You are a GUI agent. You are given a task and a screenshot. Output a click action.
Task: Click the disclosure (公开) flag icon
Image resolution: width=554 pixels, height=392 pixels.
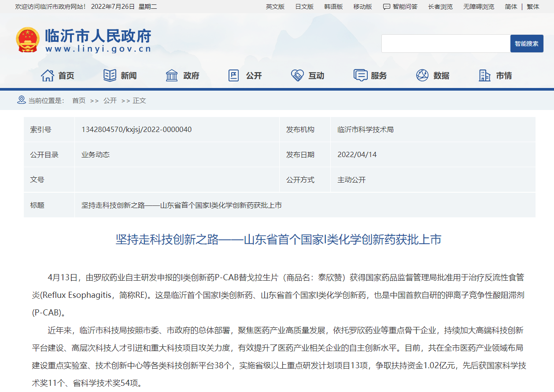pyautogui.click(x=234, y=76)
